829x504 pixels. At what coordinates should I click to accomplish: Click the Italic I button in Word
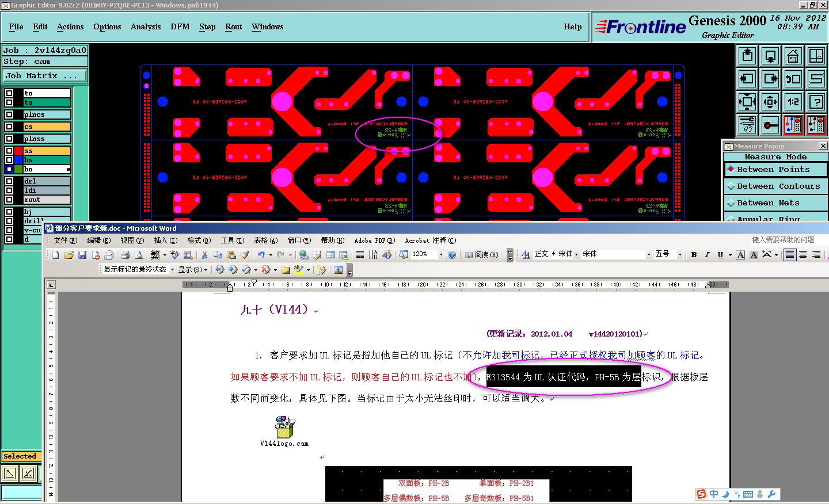click(x=707, y=255)
